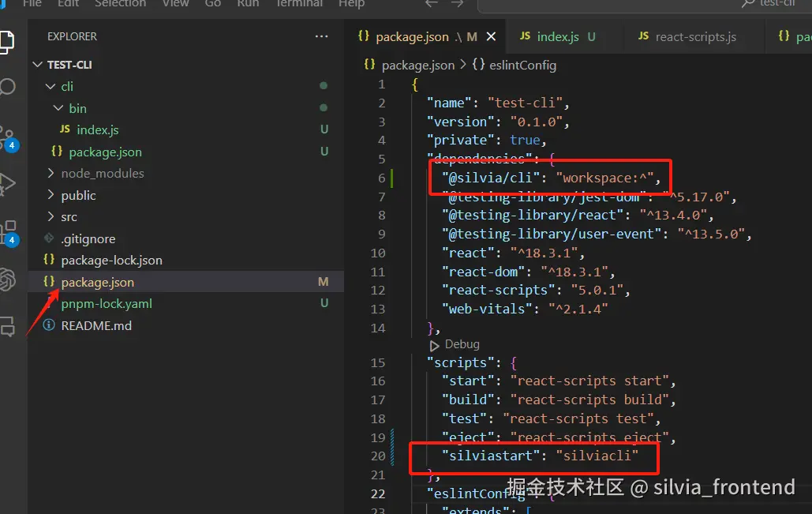The image size is (812, 514).
Task: Expand the node_modules folder
Action: click(103, 174)
